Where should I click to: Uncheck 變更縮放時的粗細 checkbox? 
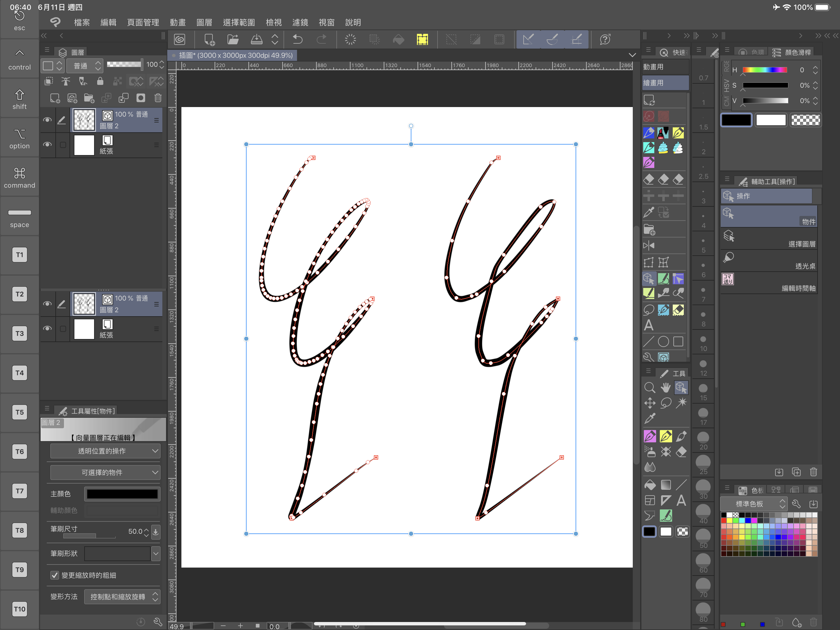[x=55, y=575]
